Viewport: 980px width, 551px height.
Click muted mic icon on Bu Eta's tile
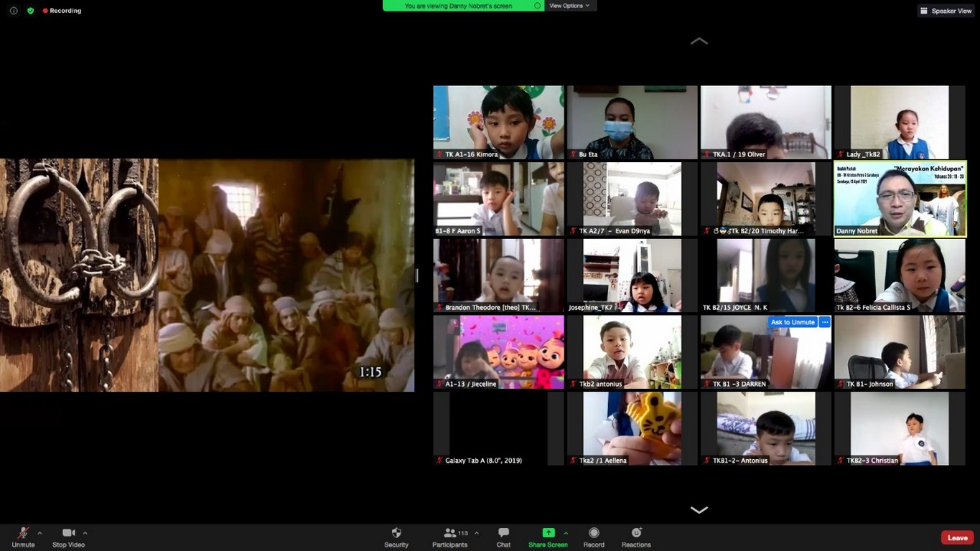(573, 154)
